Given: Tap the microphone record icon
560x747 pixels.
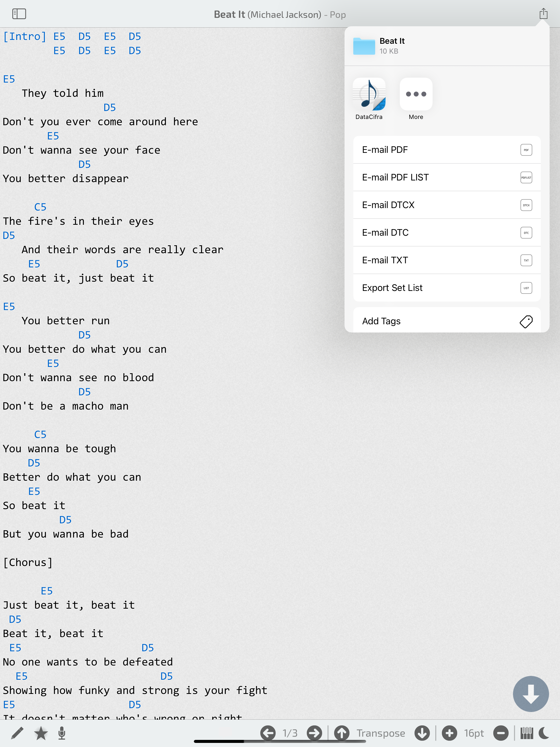Looking at the screenshot, I should (62, 733).
